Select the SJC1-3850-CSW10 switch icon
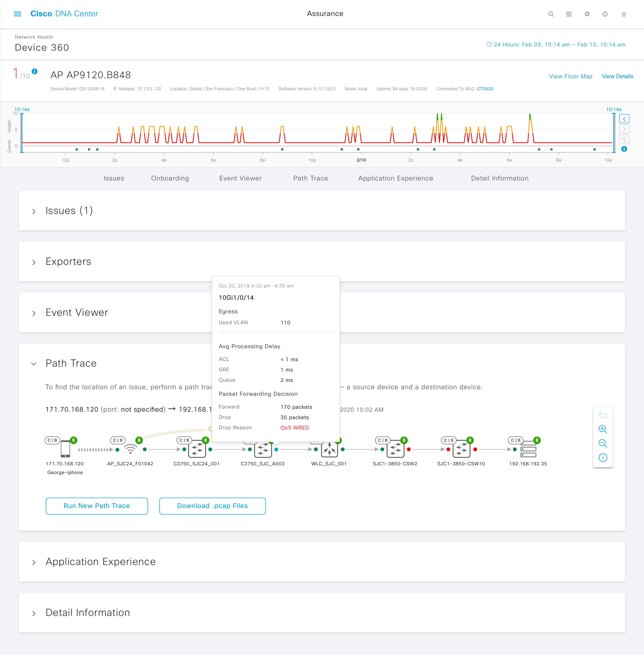 461,449
